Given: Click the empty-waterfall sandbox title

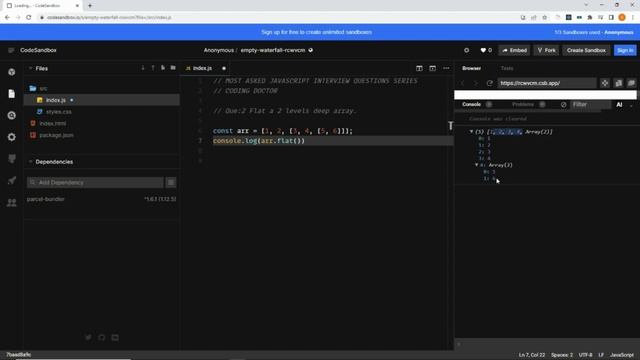Looking at the screenshot, I should click(273, 50).
